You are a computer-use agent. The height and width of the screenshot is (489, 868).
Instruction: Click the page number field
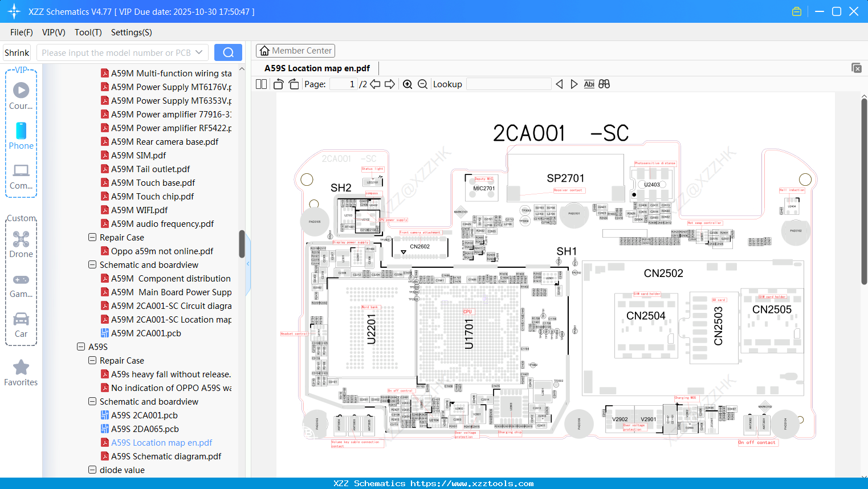tap(344, 84)
